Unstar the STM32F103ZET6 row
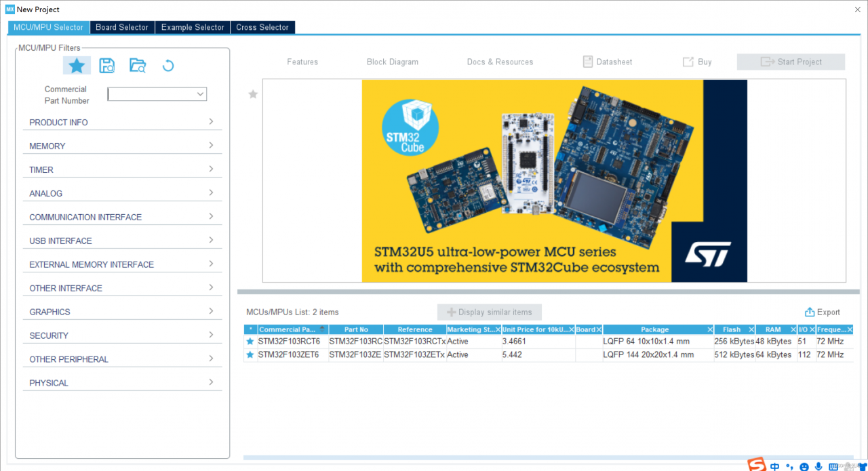 pyautogui.click(x=250, y=354)
